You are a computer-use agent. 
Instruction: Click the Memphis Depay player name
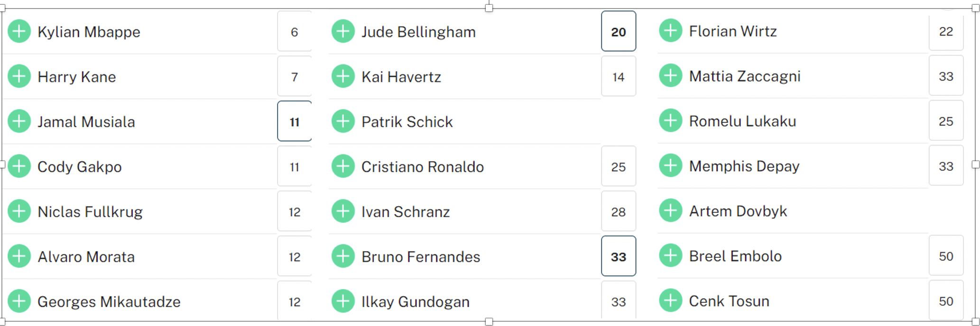[744, 166]
